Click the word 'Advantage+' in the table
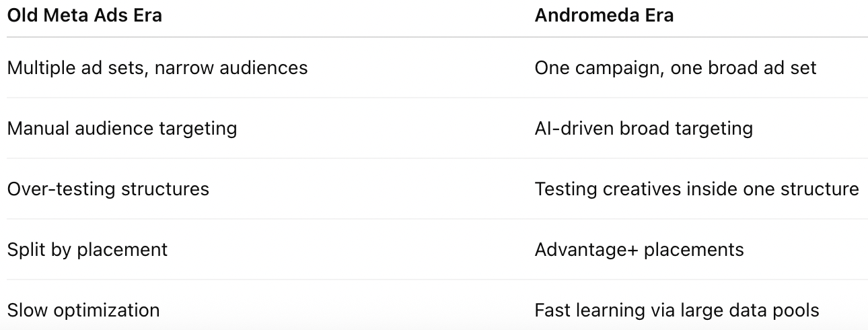This screenshot has width=868, height=330. pyautogui.click(x=586, y=250)
